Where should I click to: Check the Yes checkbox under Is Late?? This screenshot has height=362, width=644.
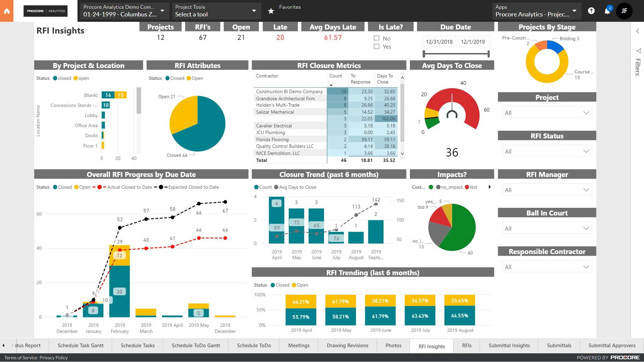point(376,47)
